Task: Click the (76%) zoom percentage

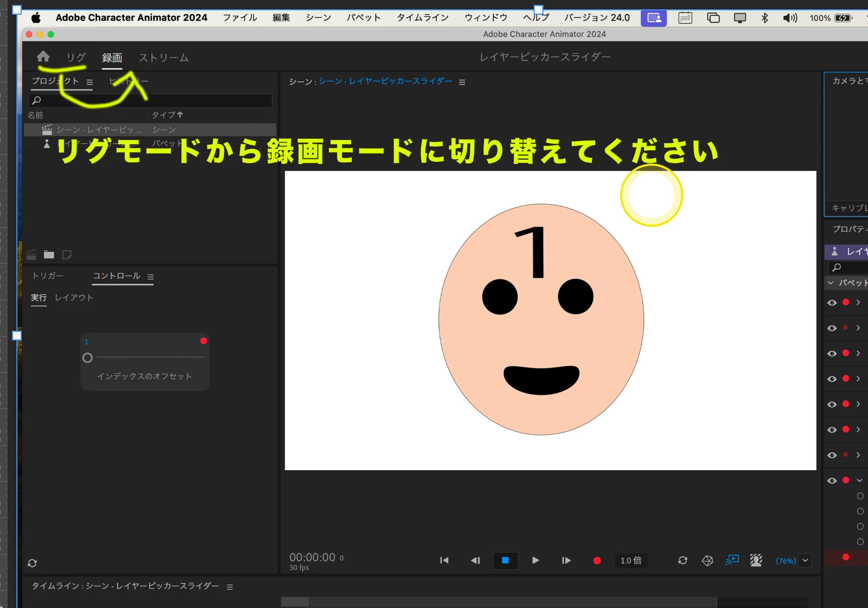Action: (786, 561)
